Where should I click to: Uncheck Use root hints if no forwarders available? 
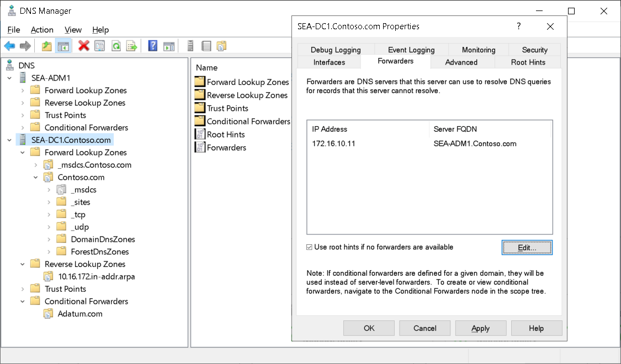[x=309, y=247]
